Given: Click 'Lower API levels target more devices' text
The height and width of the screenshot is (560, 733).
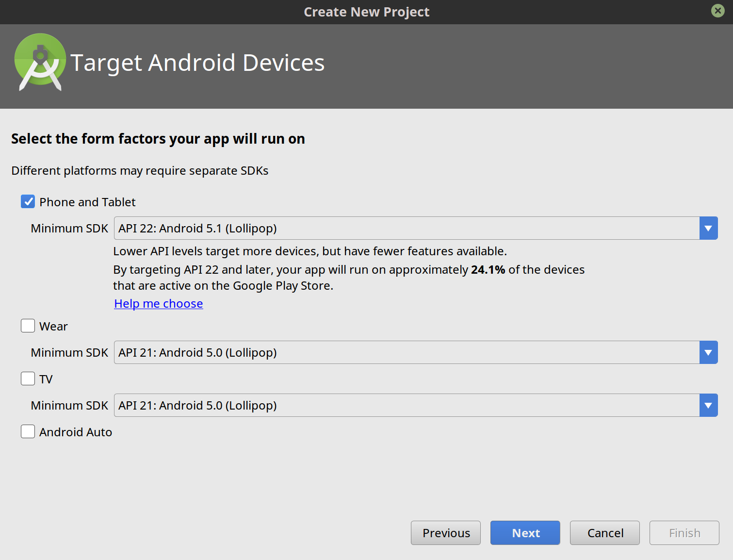Looking at the screenshot, I should pyautogui.click(x=310, y=251).
